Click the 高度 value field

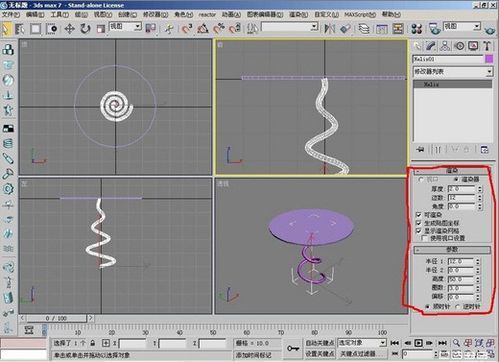461,279
